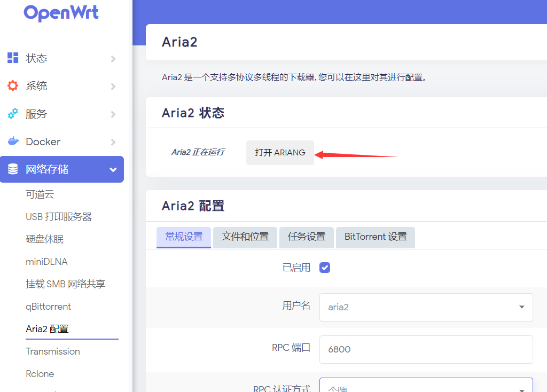547x392 pixels.
Task: Switch to the 文件和位置 tab
Action: click(245, 237)
